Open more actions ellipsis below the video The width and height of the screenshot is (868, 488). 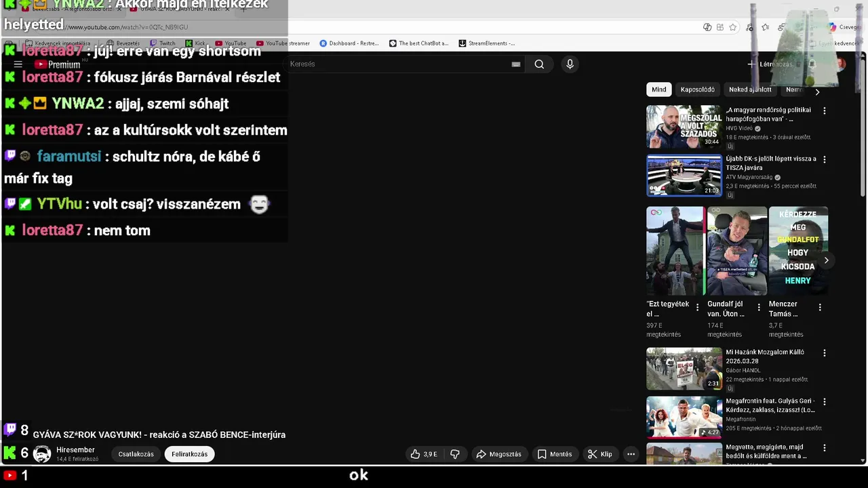[x=631, y=454]
